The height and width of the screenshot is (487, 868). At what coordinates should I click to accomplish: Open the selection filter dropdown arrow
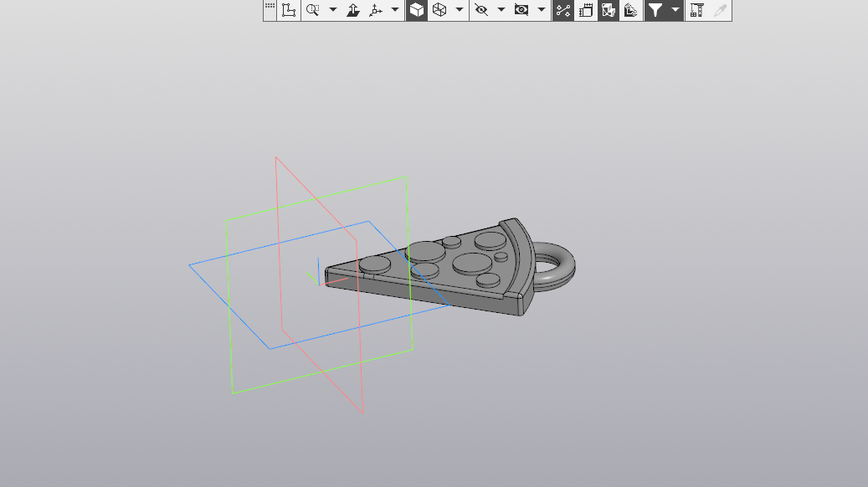coord(675,10)
